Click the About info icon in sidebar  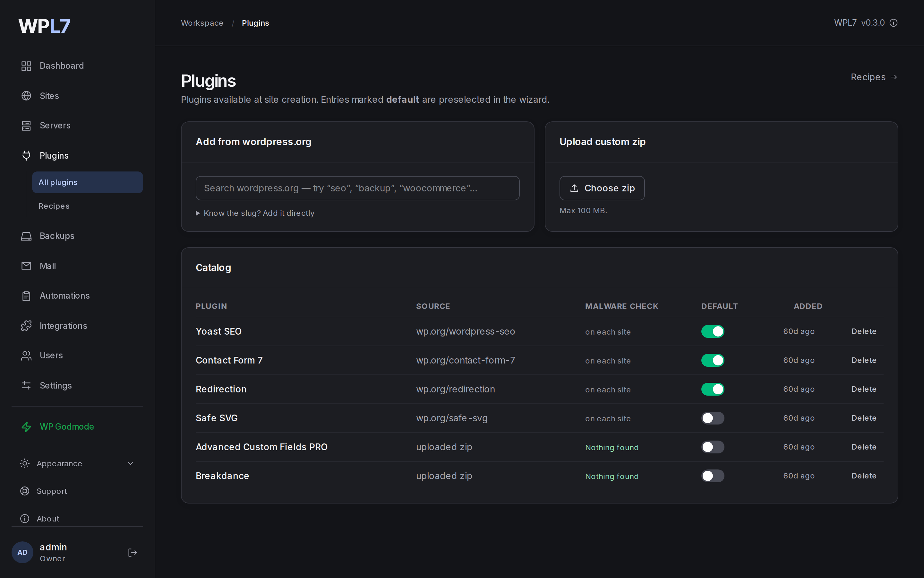[24, 518]
